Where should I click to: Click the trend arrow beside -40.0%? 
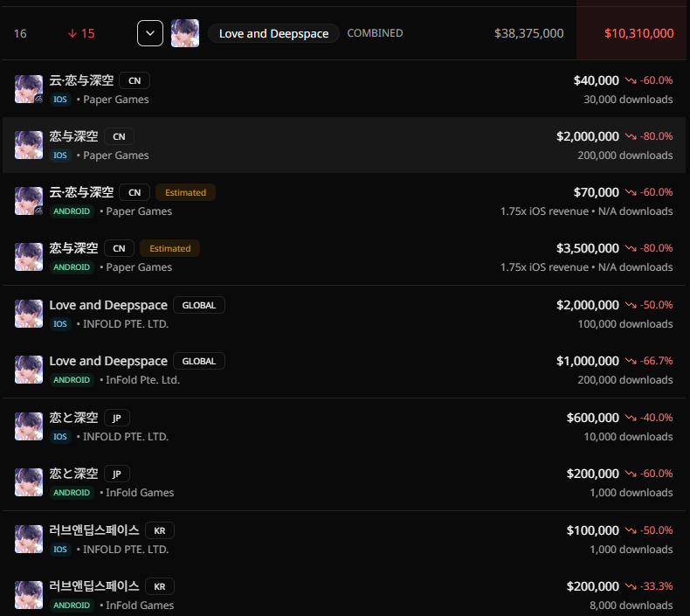click(x=631, y=418)
